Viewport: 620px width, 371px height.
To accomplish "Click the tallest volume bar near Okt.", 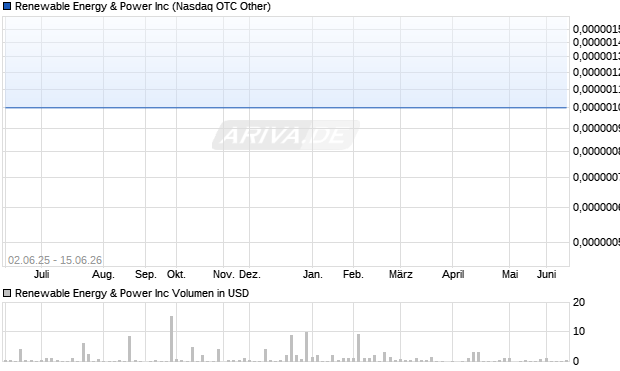I will (172, 339).
